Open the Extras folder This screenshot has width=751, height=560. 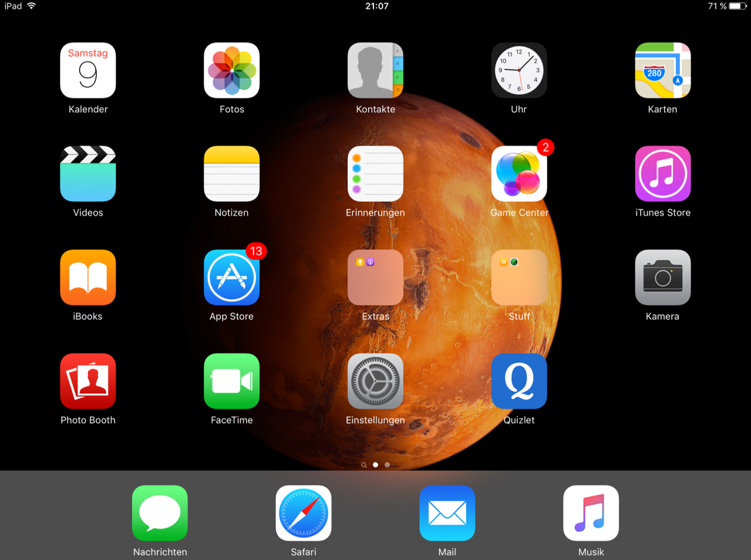[375, 278]
